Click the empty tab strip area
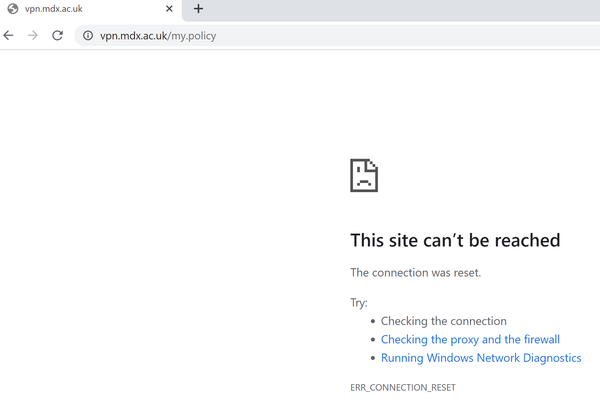This screenshot has height=411, width=600. [x=400, y=9]
